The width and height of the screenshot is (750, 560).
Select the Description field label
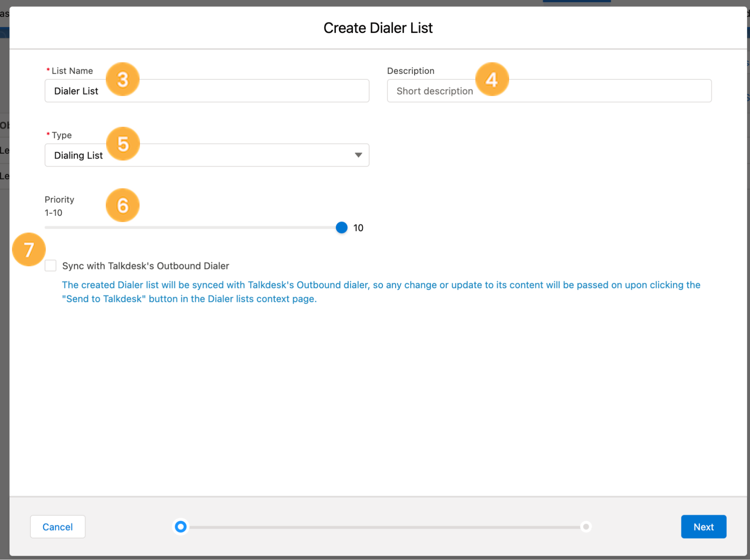click(411, 71)
